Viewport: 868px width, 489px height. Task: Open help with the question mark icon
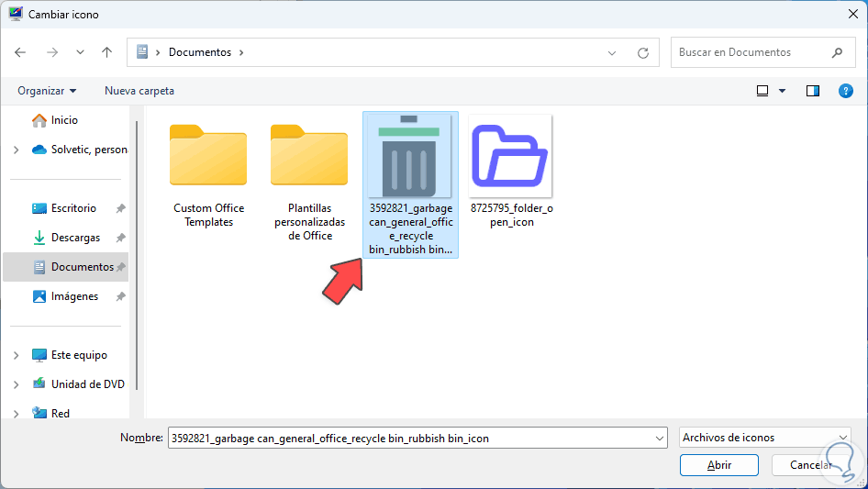845,91
